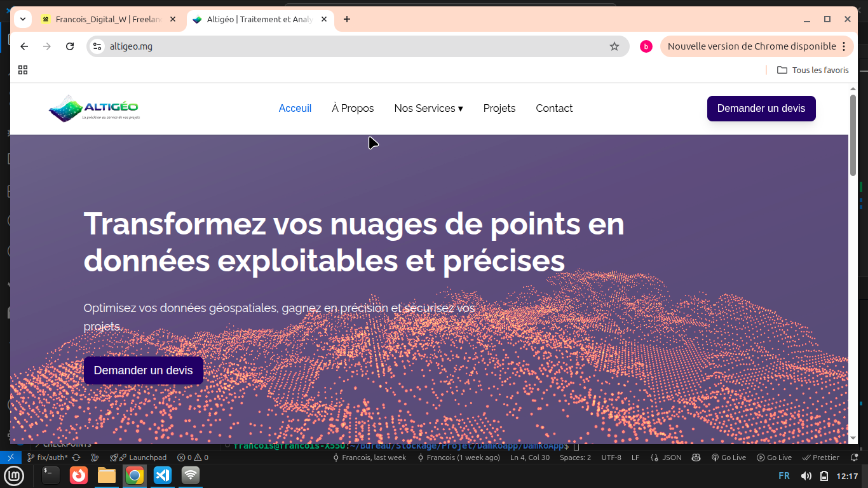868x488 pixels.
Task: Open the pink Chrome profile avatar
Action: pyautogui.click(x=646, y=46)
